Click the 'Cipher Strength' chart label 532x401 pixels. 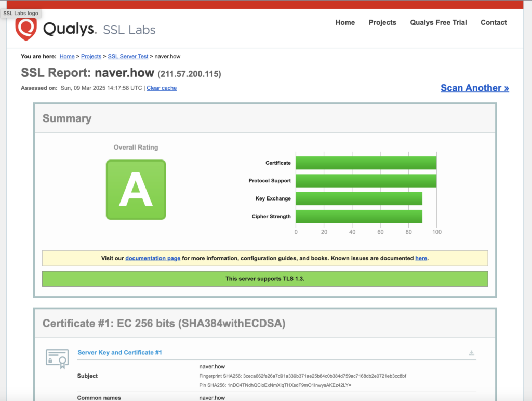coord(271,217)
